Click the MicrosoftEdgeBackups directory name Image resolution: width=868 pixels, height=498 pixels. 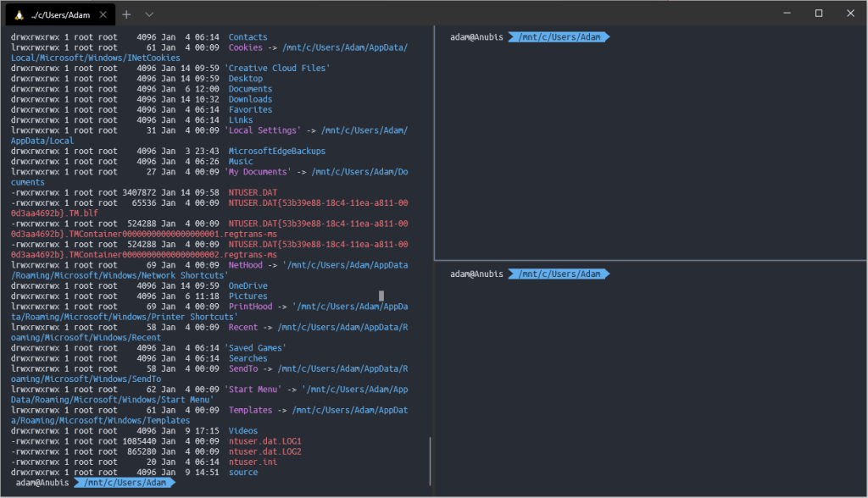click(277, 151)
